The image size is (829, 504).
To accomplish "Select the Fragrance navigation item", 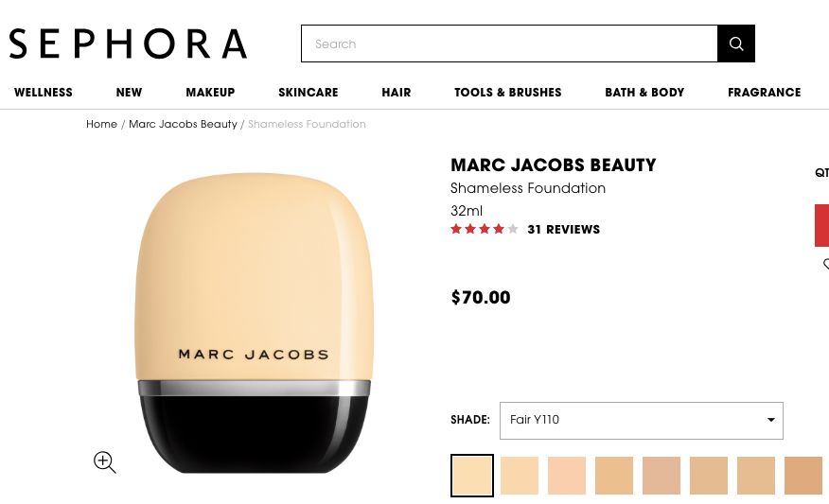I will [x=764, y=93].
